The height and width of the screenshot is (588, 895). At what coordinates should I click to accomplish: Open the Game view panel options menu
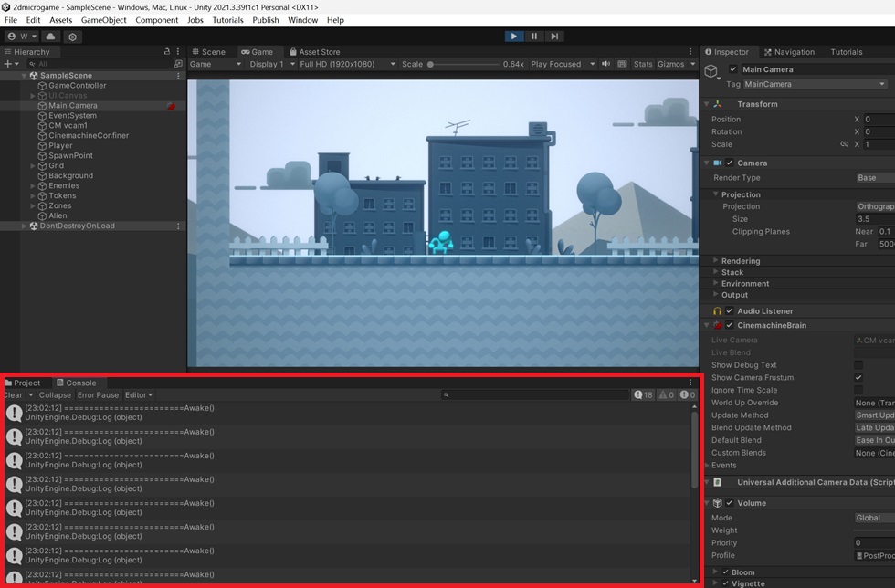click(x=690, y=51)
